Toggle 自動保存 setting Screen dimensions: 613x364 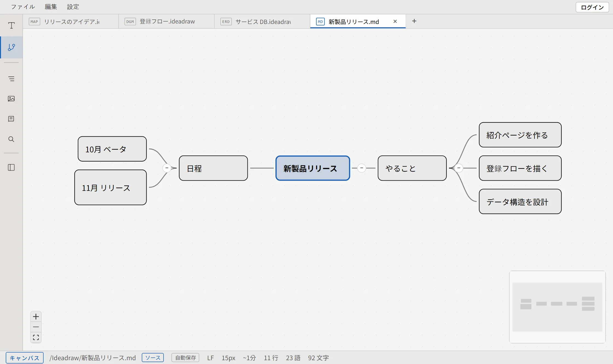tap(185, 357)
